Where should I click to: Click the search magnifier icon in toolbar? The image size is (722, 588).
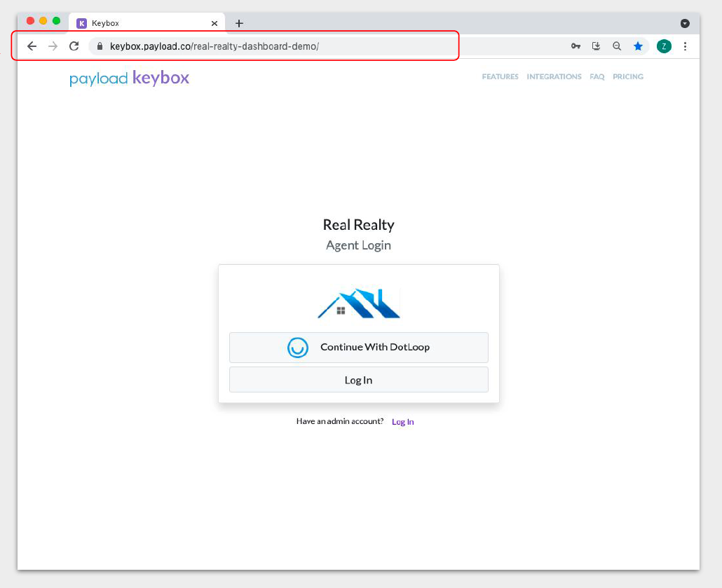pyautogui.click(x=617, y=46)
